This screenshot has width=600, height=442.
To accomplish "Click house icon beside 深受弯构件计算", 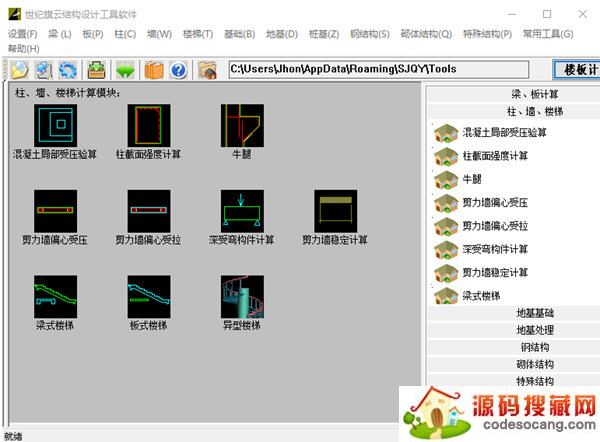I will click(x=446, y=250).
